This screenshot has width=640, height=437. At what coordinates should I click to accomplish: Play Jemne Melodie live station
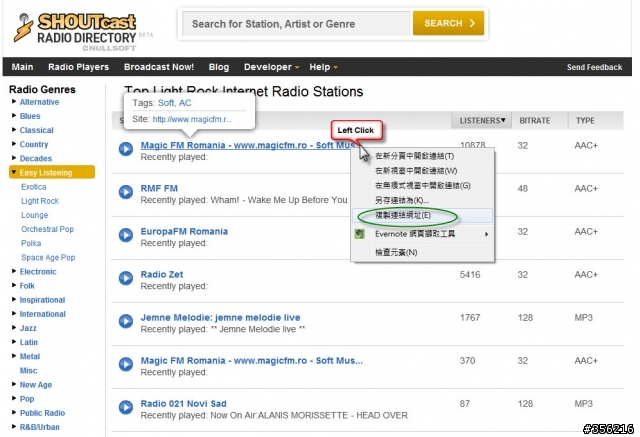click(126, 321)
